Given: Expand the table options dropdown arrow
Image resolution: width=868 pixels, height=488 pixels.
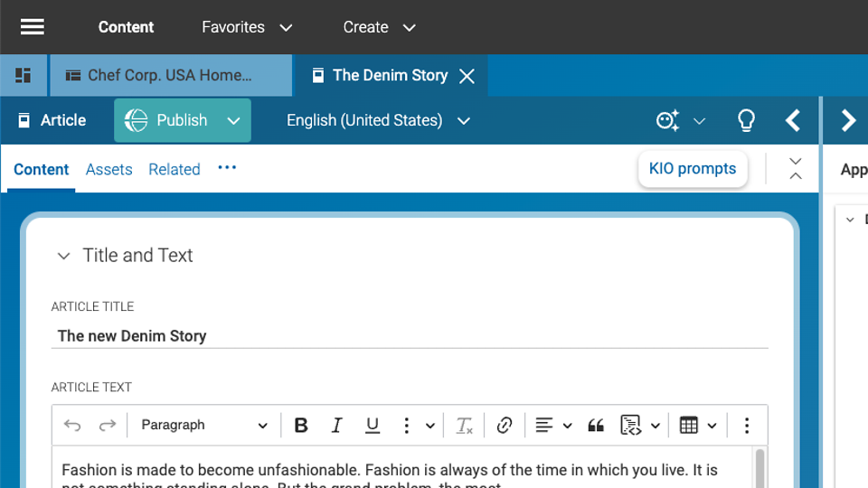Looking at the screenshot, I should click(x=712, y=426).
